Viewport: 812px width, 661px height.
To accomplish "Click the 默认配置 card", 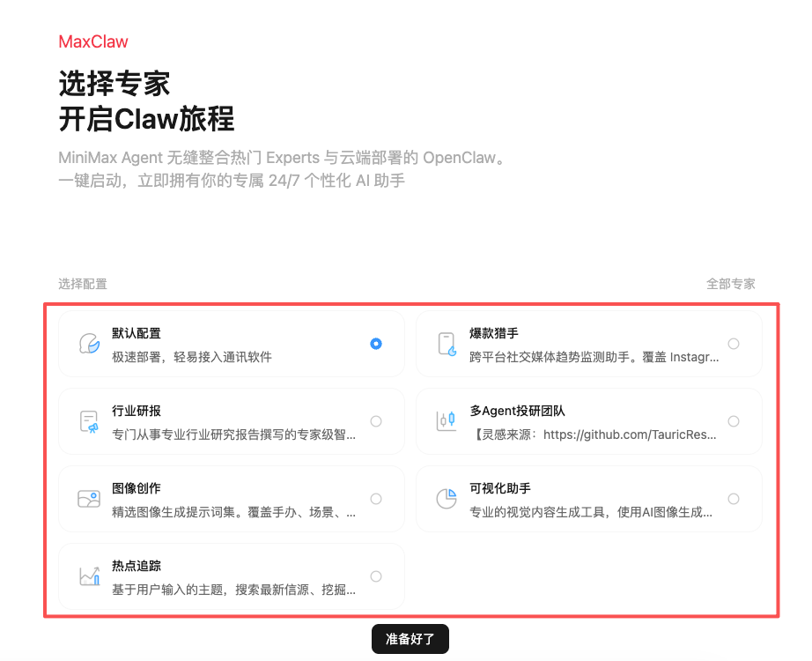I will (232, 344).
